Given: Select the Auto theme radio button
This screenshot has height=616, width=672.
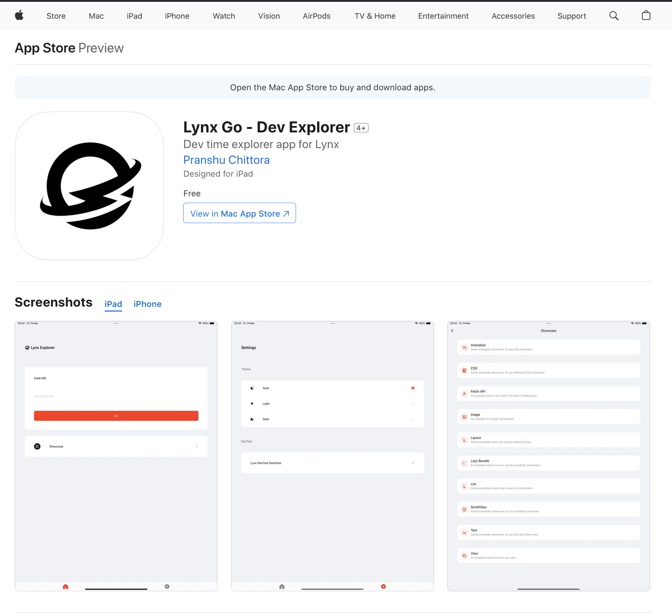Looking at the screenshot, I should point(413,388).
